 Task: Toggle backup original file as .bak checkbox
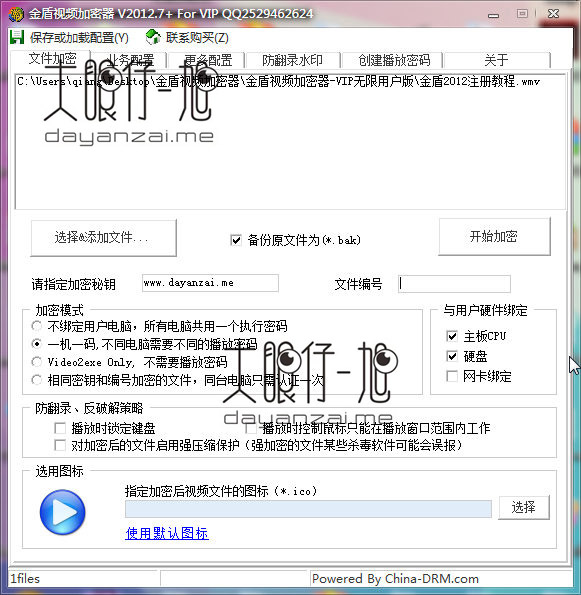tap(236, 240)
